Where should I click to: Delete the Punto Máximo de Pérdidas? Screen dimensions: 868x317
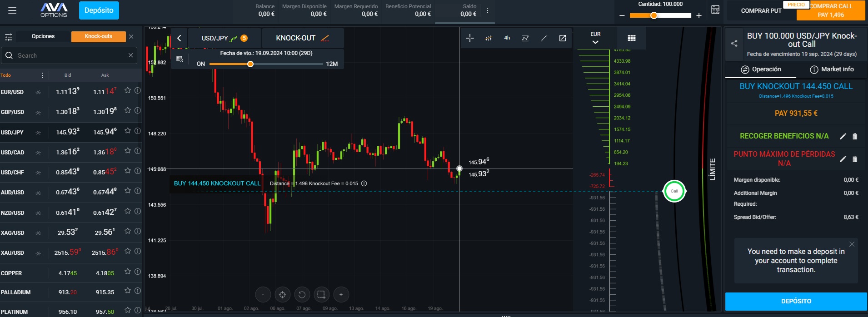(x=855, y=159)
